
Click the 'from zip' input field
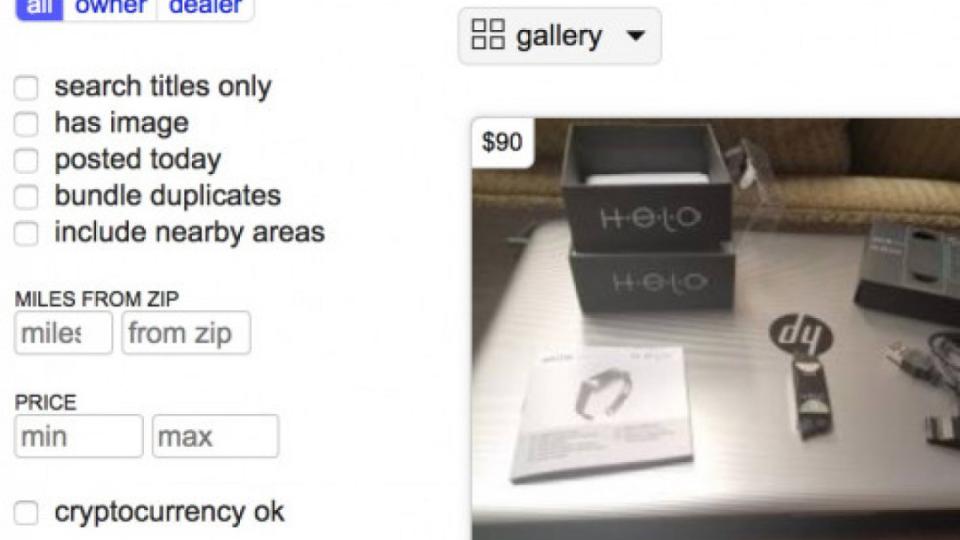(186, 333)
